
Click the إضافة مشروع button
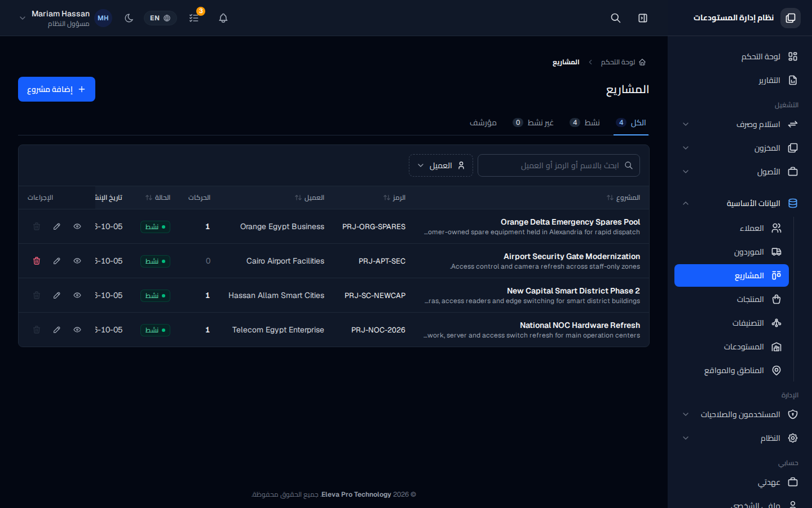[56, 89]
